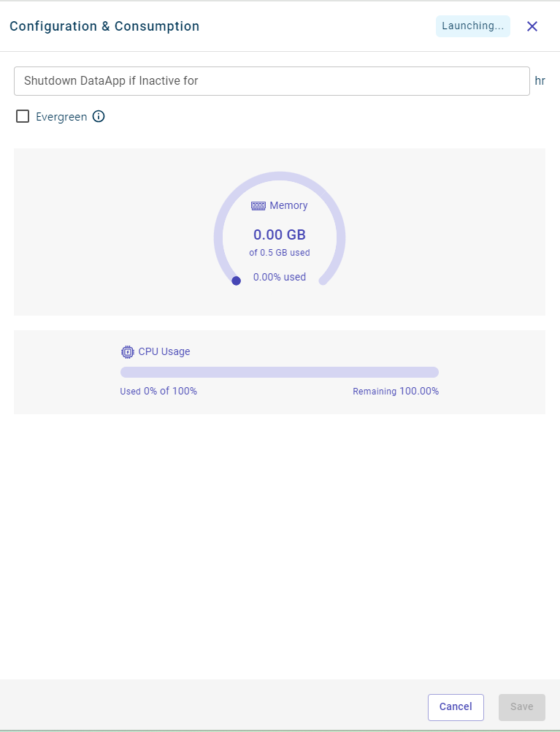This screenshot has width=560, height=732.
Task: Click the 0.00% used memory text
Action: pos(280,277)
